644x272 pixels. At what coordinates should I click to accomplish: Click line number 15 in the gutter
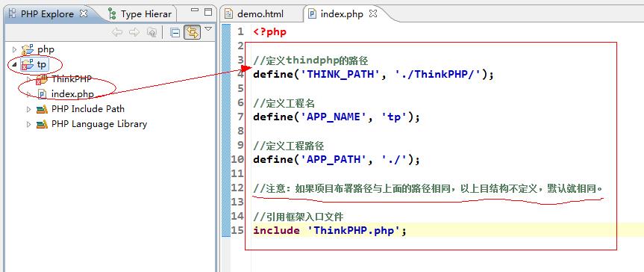[237, 229]
